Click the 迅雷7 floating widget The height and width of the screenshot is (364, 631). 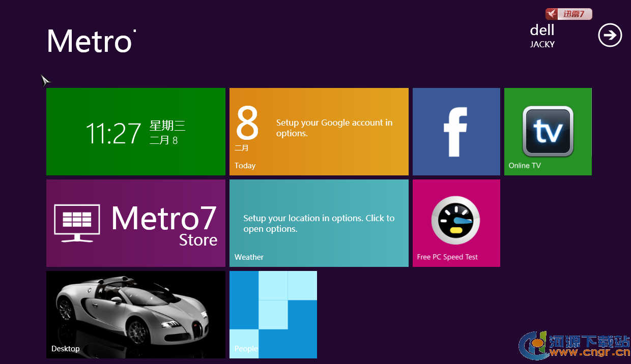[x=568, y=14]
